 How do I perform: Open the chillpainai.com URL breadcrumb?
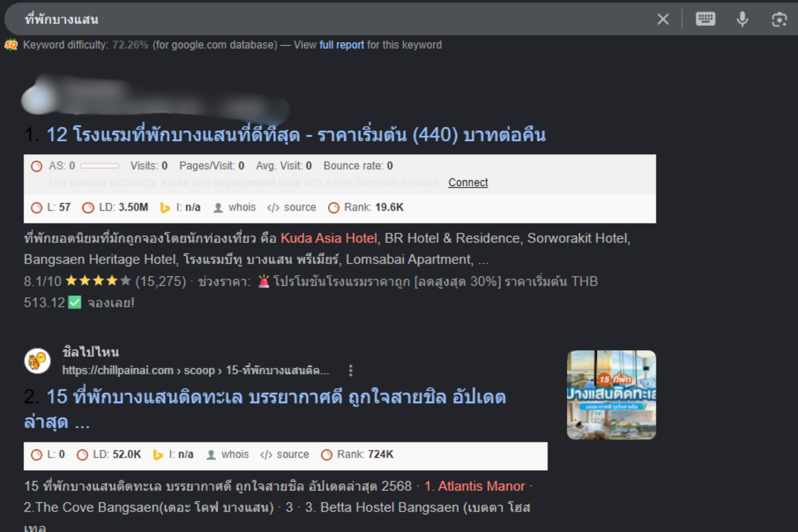pyautogui.click(x=195, y=370)
